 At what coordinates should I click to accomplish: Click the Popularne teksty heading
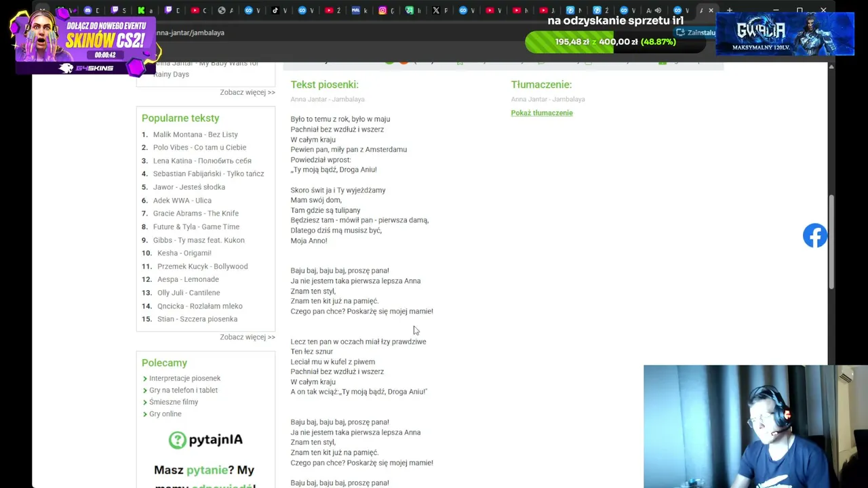coord(180,119)
